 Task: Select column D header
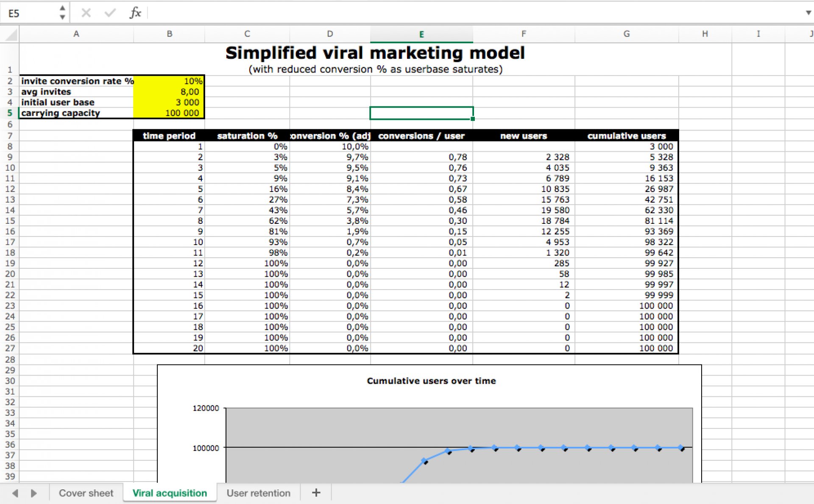pyautogui.click(x=330, y=34)
